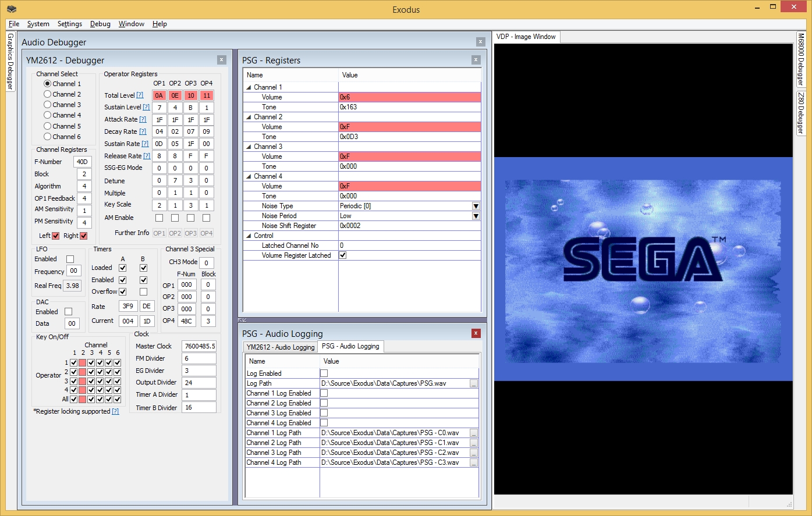Screen dimensions: 812x516
Task: Tick the Log Enabled checkbox
Action: click(324, 373)
